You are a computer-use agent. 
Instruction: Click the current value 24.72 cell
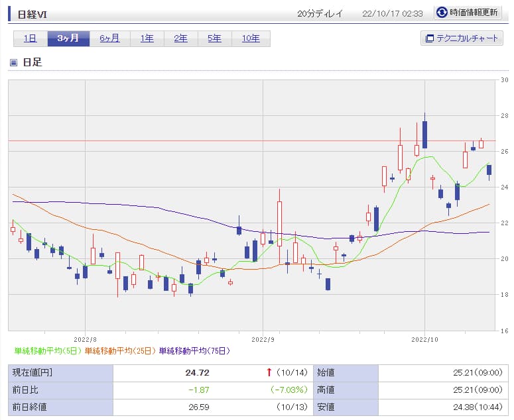coord(198,372)
